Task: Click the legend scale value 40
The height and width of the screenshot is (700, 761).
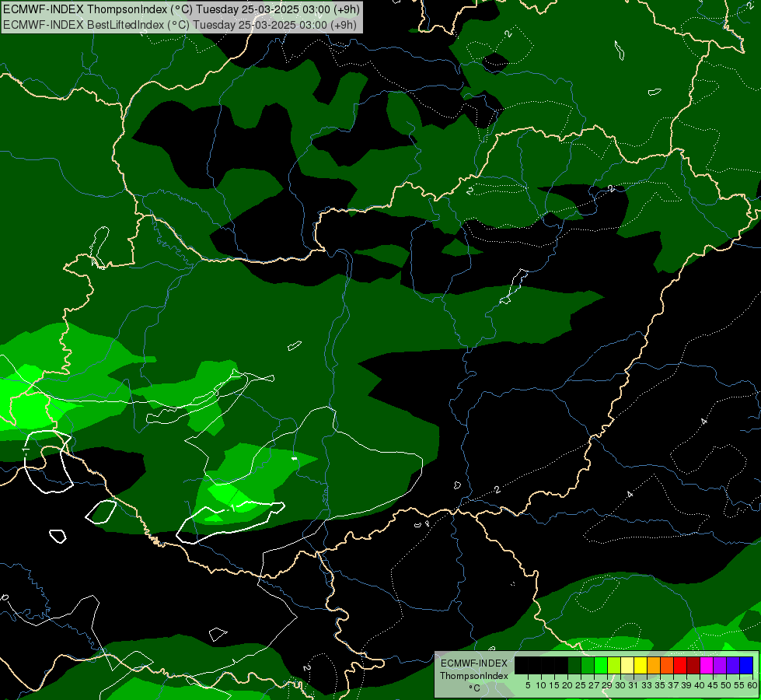Action: [x=699, y=685]
